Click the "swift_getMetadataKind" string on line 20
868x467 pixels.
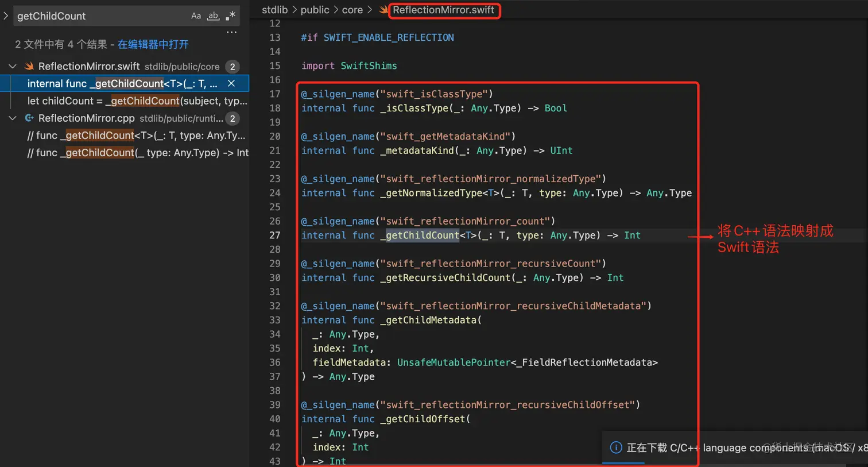pos(445,137)
